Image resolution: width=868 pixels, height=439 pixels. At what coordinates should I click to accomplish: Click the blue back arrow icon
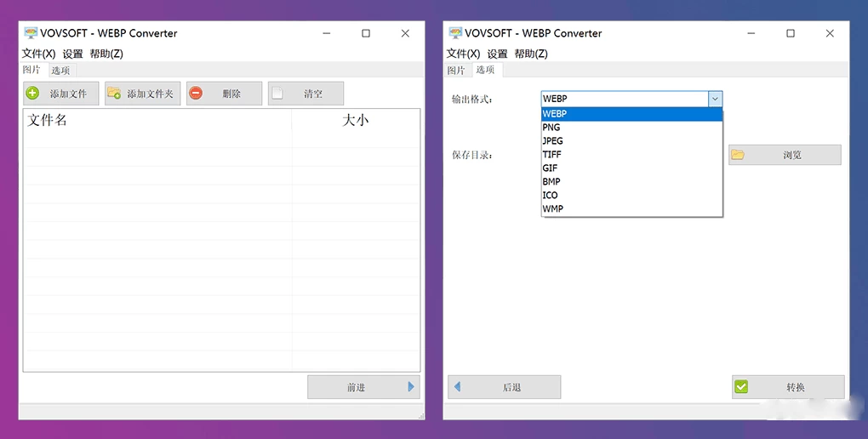coord(457,387)
